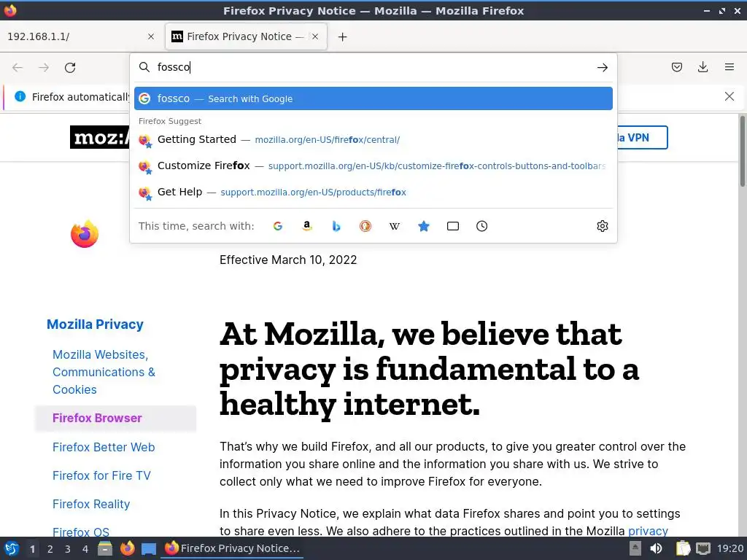Open the volume control in tray
This screenshot has width=747, height=560.
[656, 548]
